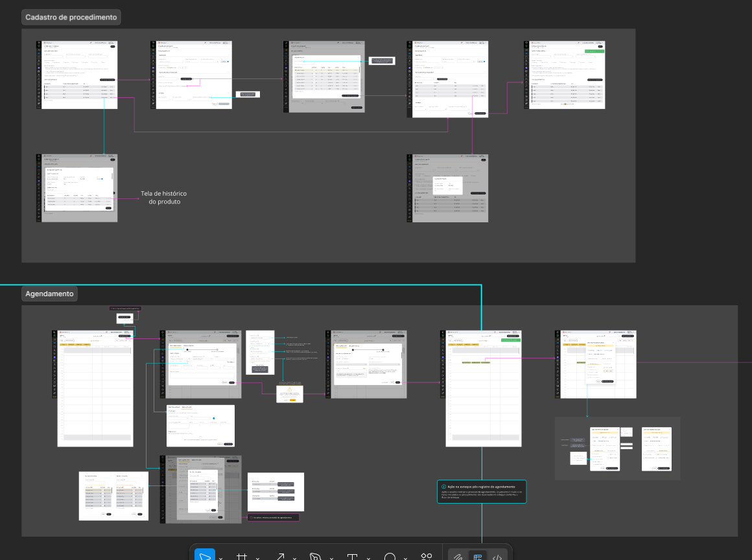Select the Pen tool
This screenshot has height=560, width=752.
click(316, 556)
